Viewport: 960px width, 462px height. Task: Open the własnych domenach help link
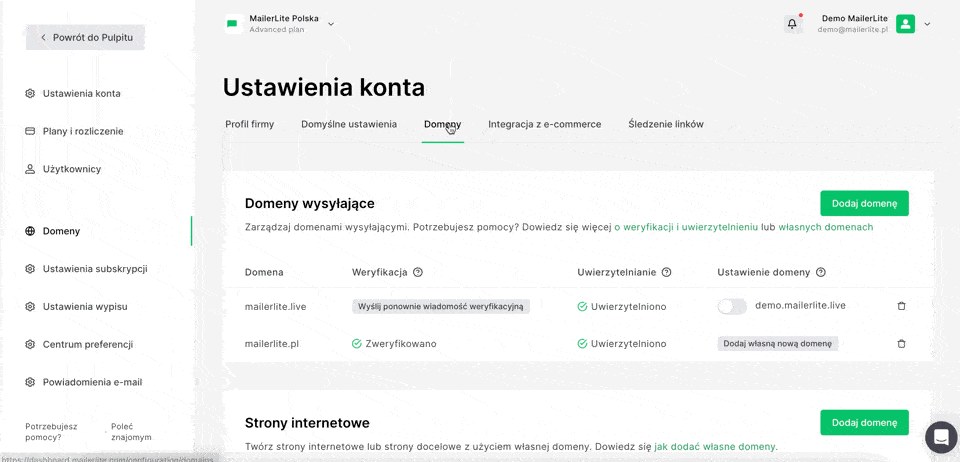825,227
